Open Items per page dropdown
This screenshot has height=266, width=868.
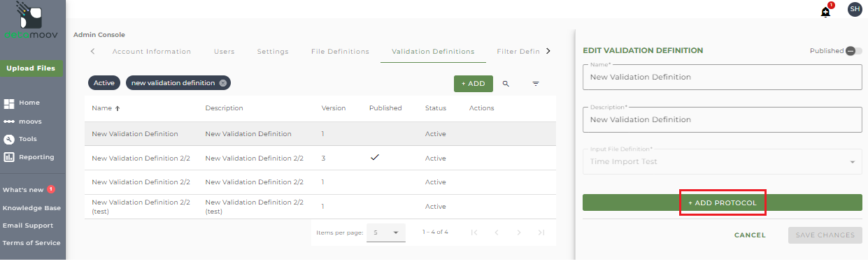pyautogui.click(x=387, y=232)
